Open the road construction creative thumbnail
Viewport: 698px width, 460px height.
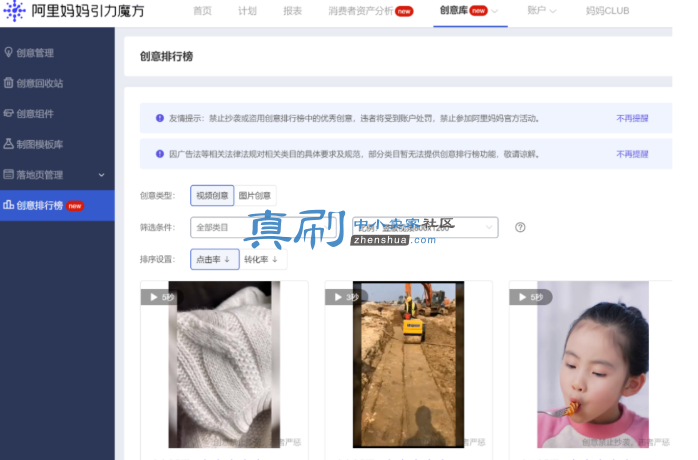[x=408, y=364]
